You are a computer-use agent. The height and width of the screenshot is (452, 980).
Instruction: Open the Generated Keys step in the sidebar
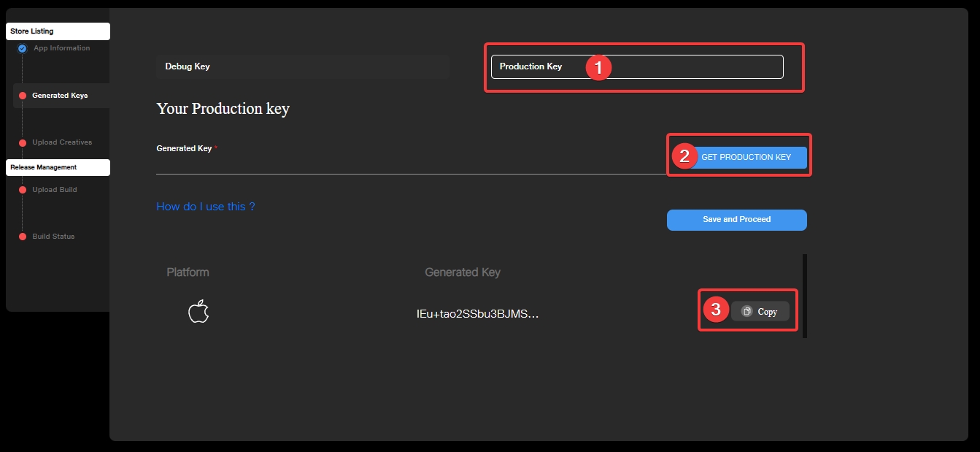[60, 96]
